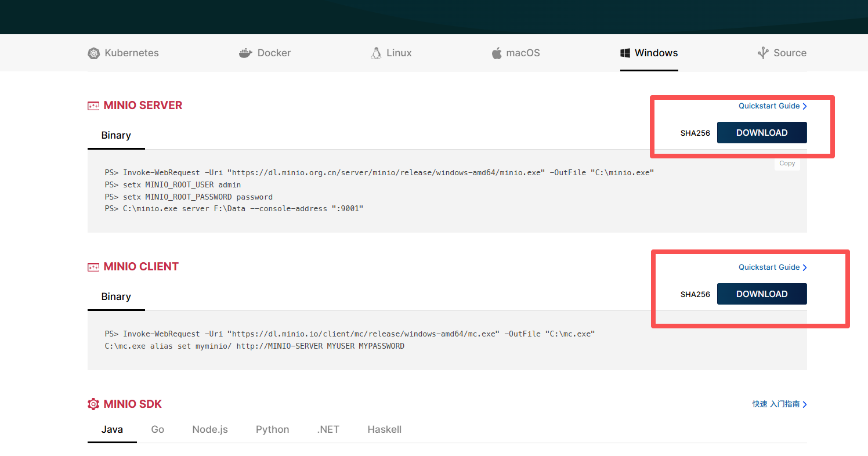The height and width of the screenshot is (456, 868).
Task: Select the Windows platform tab
Action: click(649, 53)
